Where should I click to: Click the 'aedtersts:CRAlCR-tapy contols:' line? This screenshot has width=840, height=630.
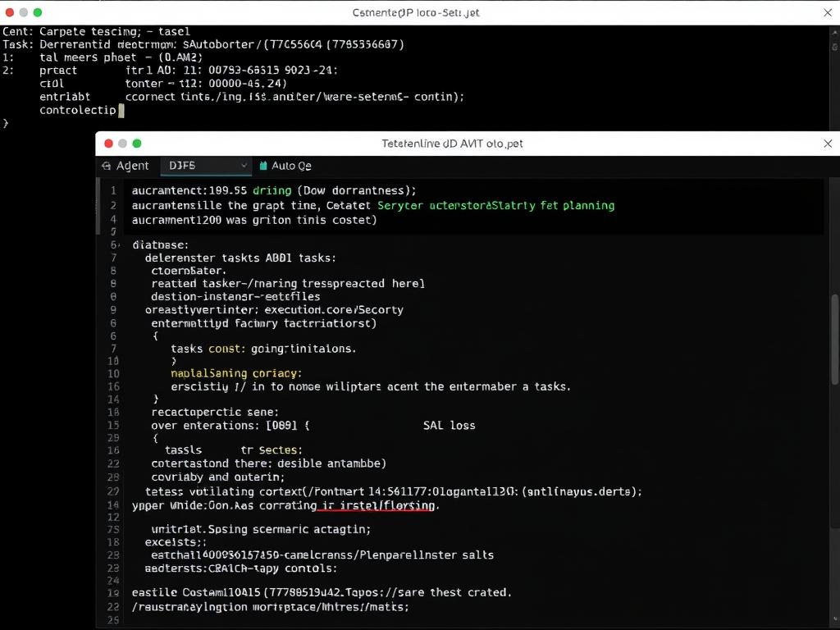[x=241, y=569]
